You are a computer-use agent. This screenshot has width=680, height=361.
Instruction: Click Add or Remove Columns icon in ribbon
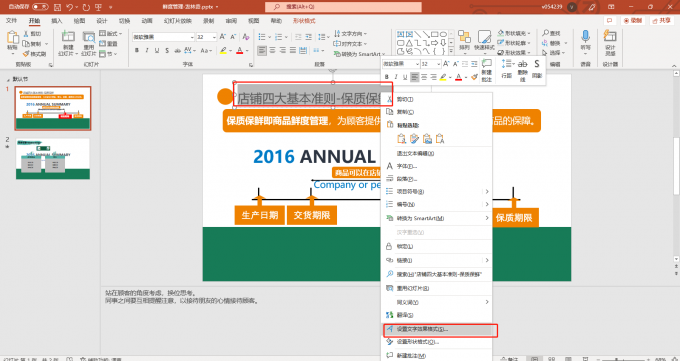point(319,50)
